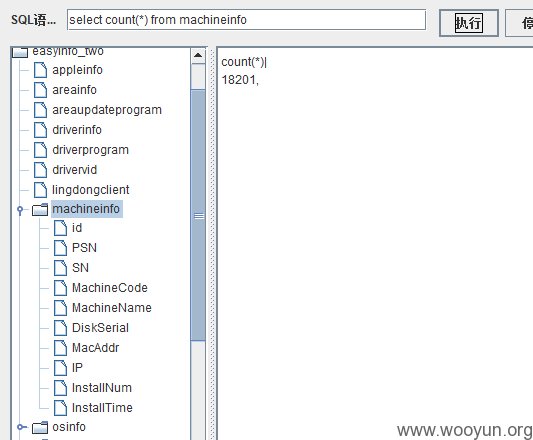Click the drivervid file icon

(x=40, y=170)
